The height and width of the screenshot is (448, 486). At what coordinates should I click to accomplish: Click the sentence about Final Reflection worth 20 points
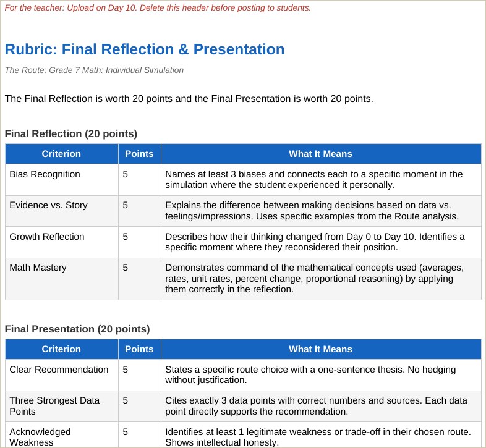189,99
